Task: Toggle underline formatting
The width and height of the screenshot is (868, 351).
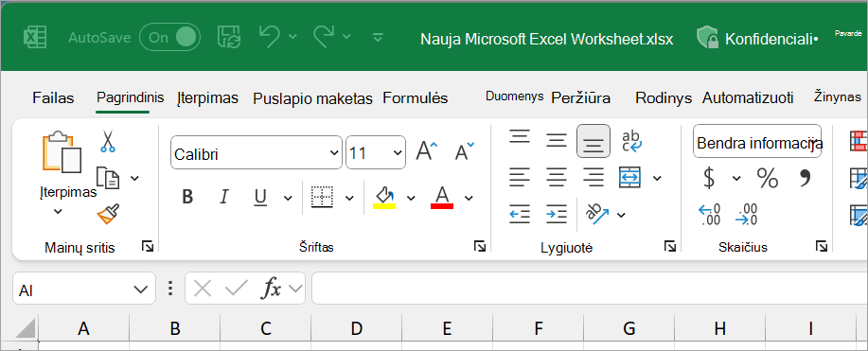Action: coord(260,197)
